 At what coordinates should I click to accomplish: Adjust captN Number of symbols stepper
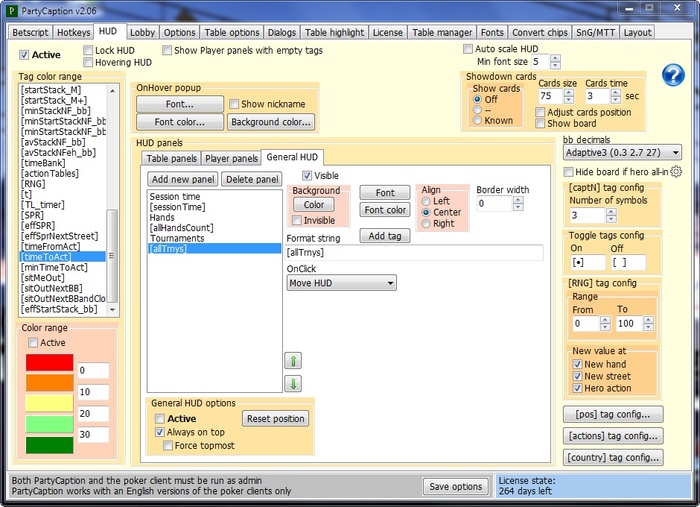611,216
